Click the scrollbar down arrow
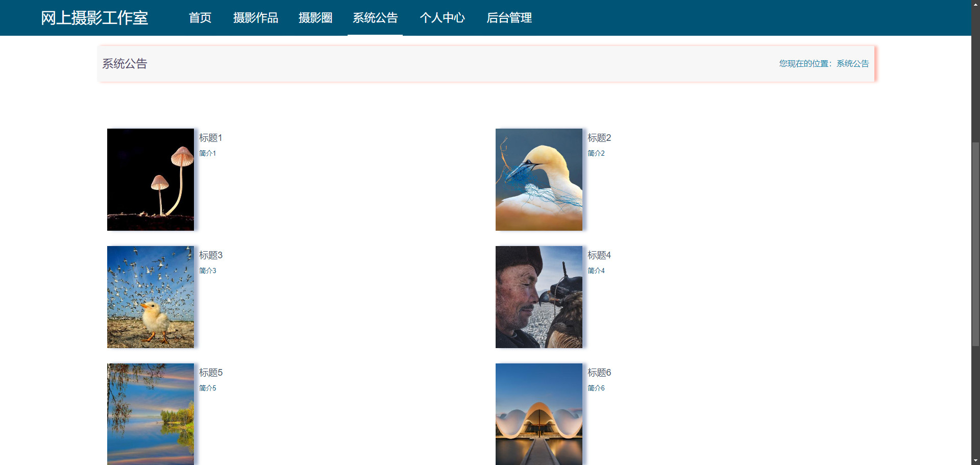 [x=975, y=460]
